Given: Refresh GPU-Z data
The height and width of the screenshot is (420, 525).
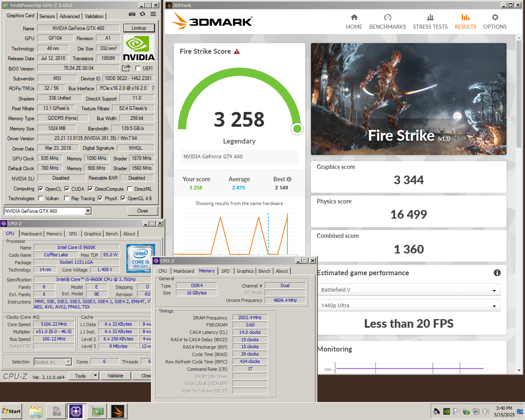Looking at the screenshot, I should click(142, 14).
